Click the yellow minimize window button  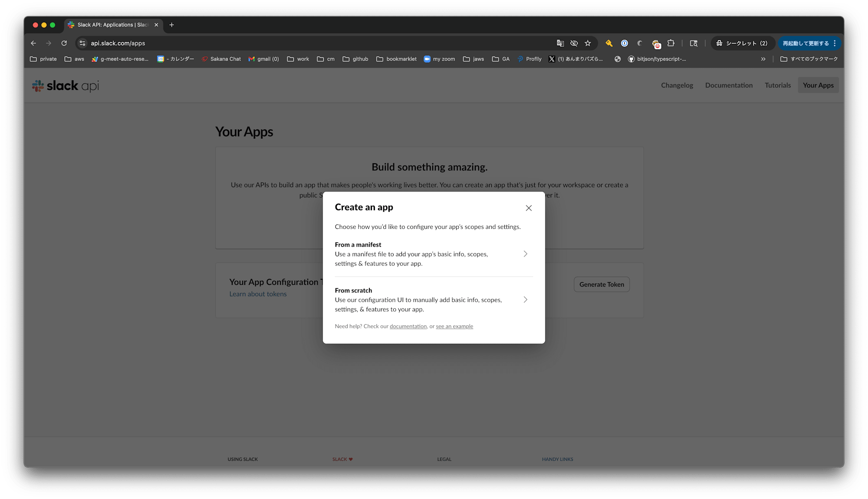tap(44, 25)
